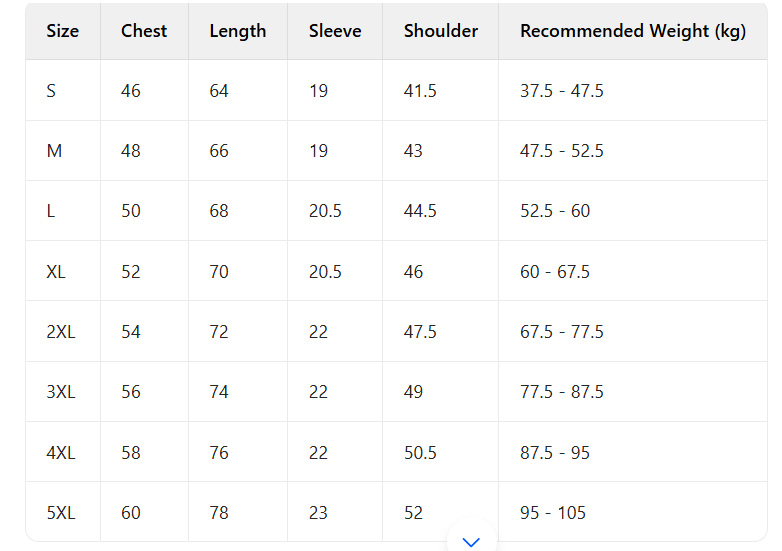Click the M size row label
Viewport: 782px width, 551px height.
coord(54,151)
